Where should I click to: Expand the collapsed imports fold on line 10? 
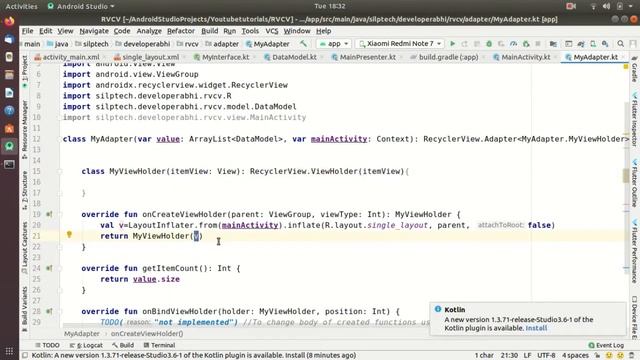click(x=60, y=118)
